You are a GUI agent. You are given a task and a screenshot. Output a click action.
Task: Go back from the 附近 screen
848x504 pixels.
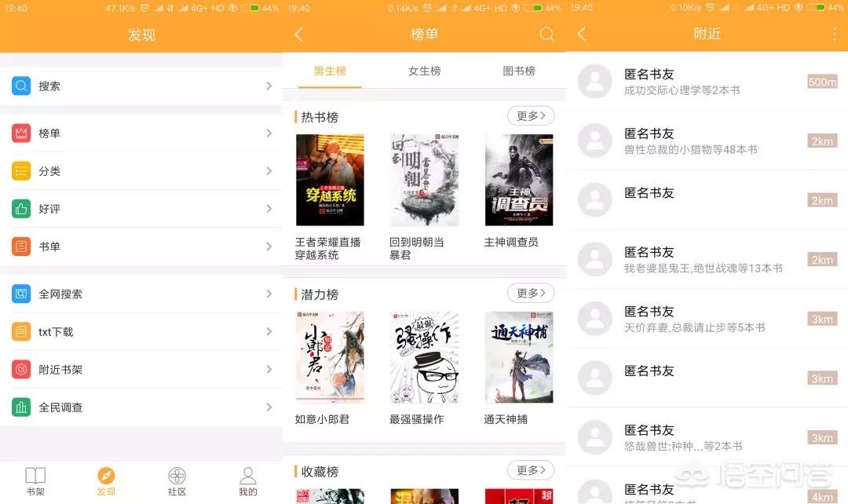581,34
